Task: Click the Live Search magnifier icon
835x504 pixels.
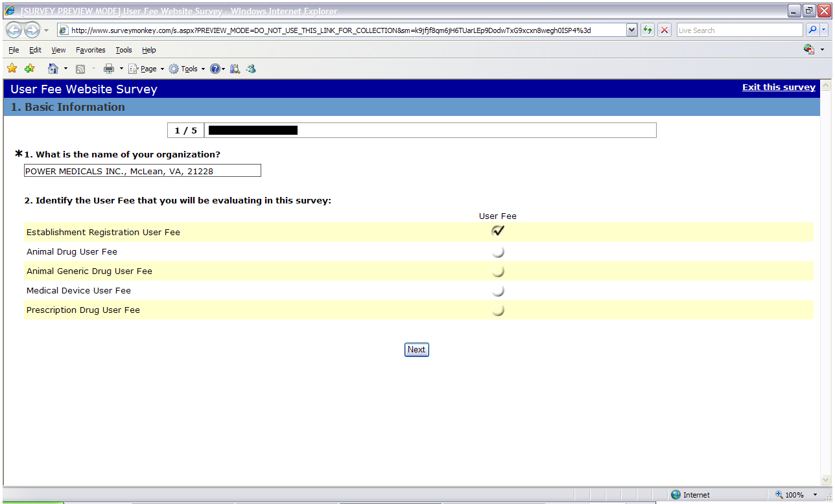Action: (812, 30)
